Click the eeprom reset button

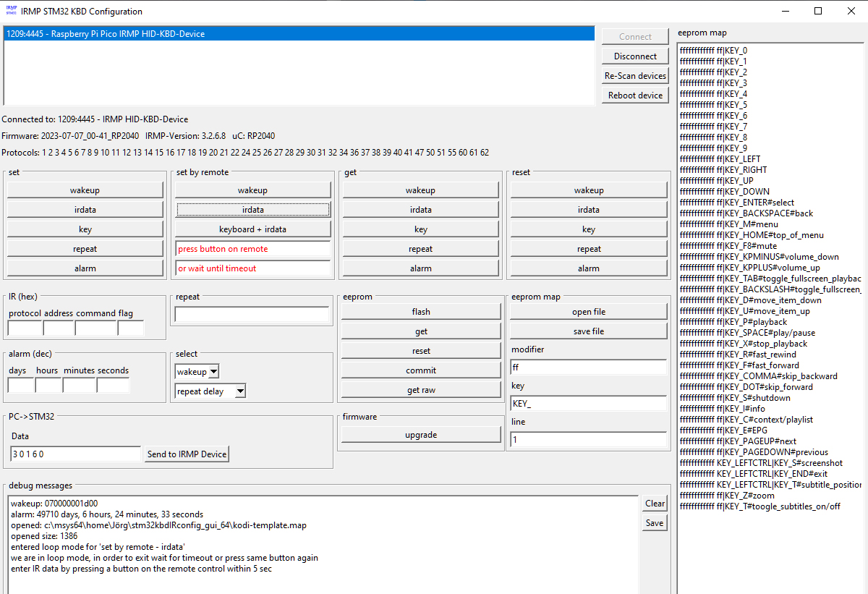[421, 350]
